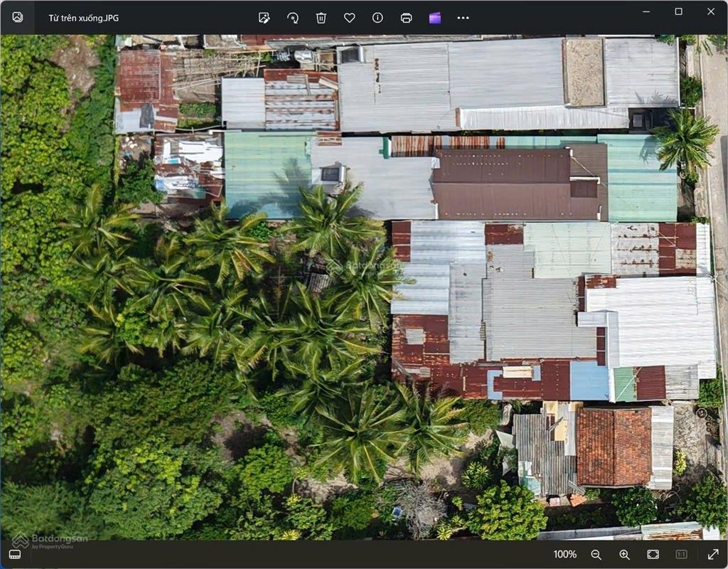Add photo to favorites with heart icon

(x=350, y=18)
